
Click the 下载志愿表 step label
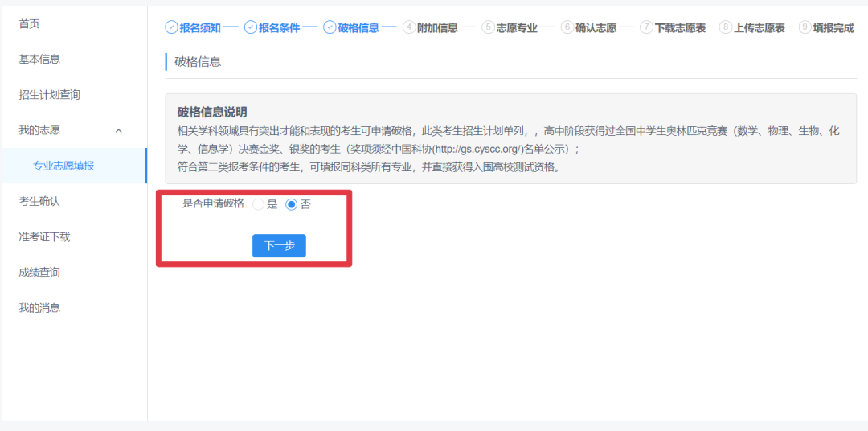pos(681,27)
